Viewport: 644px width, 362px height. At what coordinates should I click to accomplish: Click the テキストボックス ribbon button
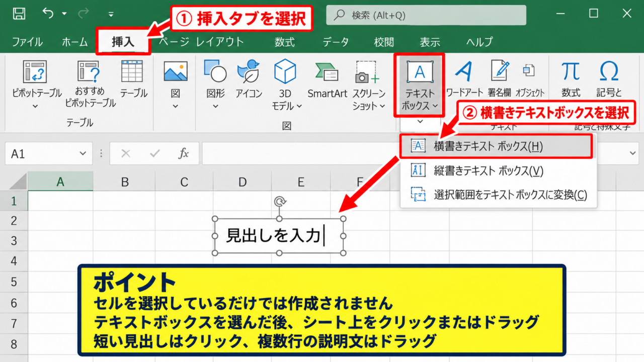coord(419,84)
